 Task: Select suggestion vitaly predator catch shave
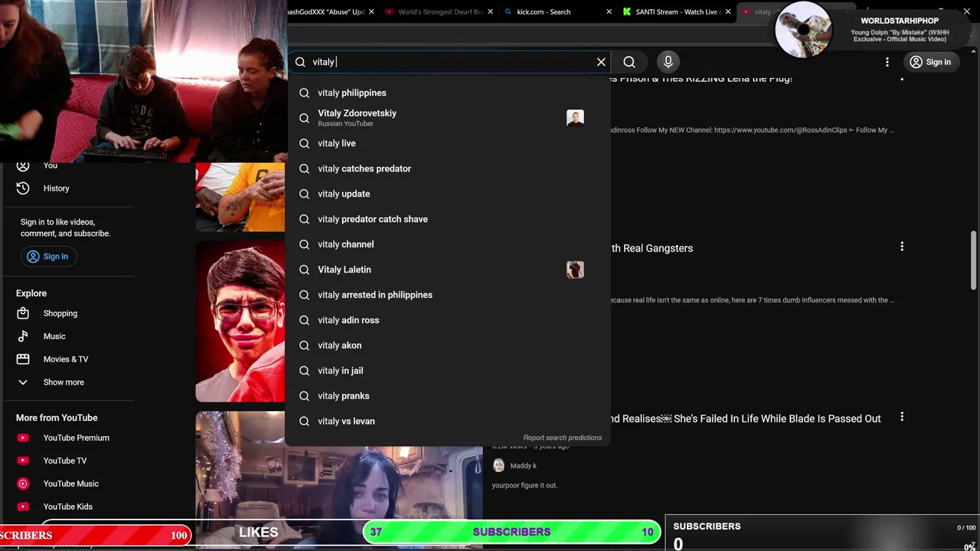448,219
